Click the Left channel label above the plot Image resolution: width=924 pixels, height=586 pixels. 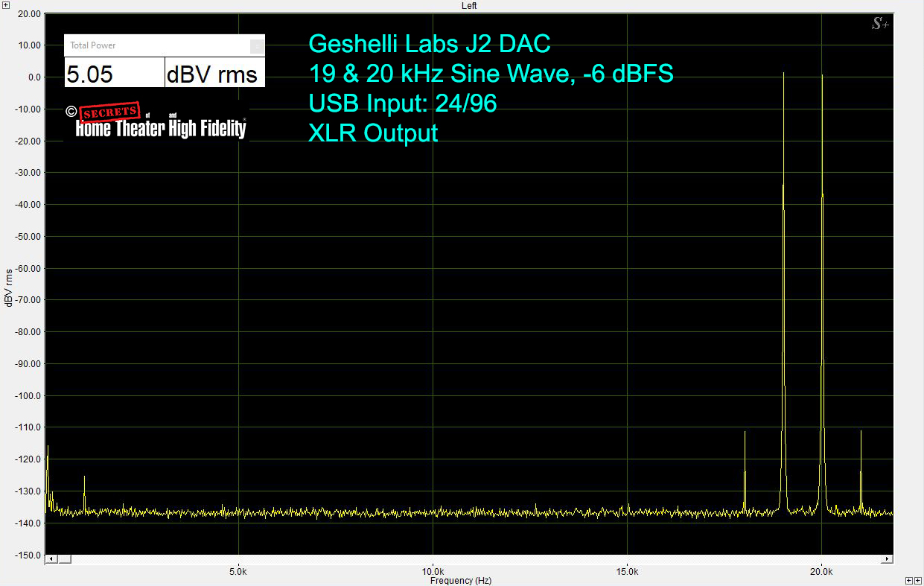[x=469, y=5]
